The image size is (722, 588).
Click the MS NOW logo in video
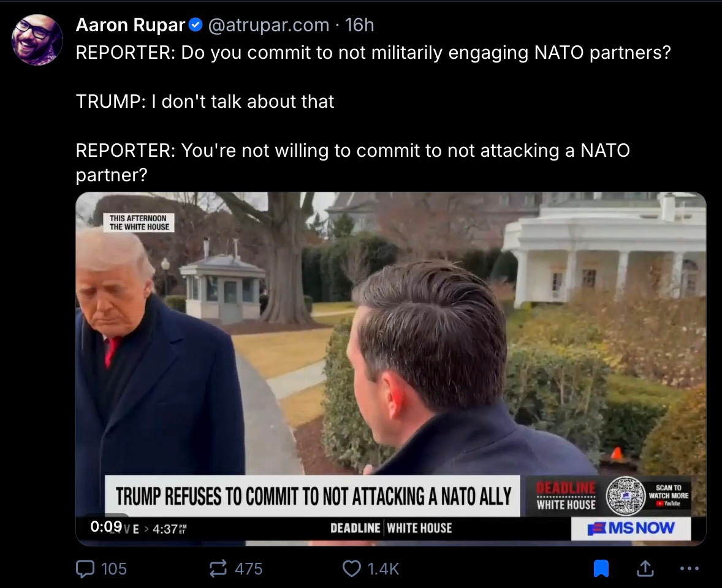(631, 528)
